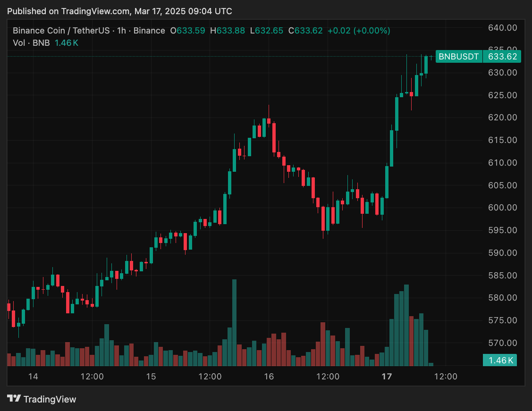The width and height of the screenshot is (532, 411).
Task: Click the low value L632.65
Action: click(266, 31)
